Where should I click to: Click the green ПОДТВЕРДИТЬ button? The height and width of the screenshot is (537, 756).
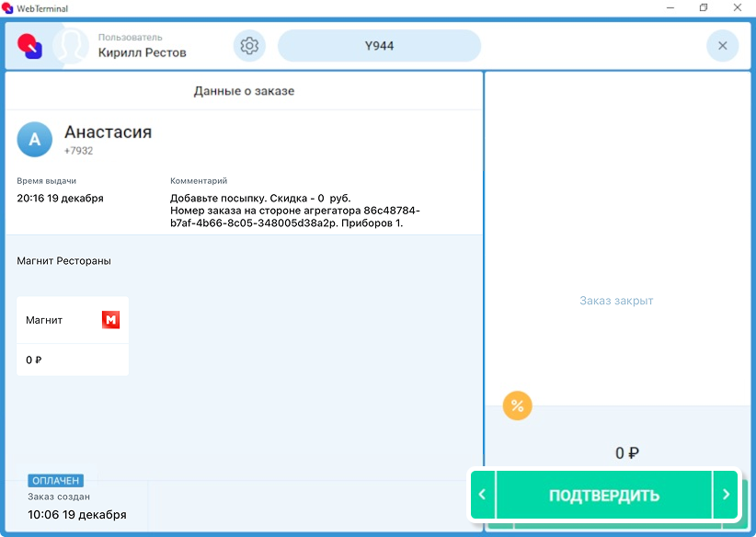pos(604,496)
